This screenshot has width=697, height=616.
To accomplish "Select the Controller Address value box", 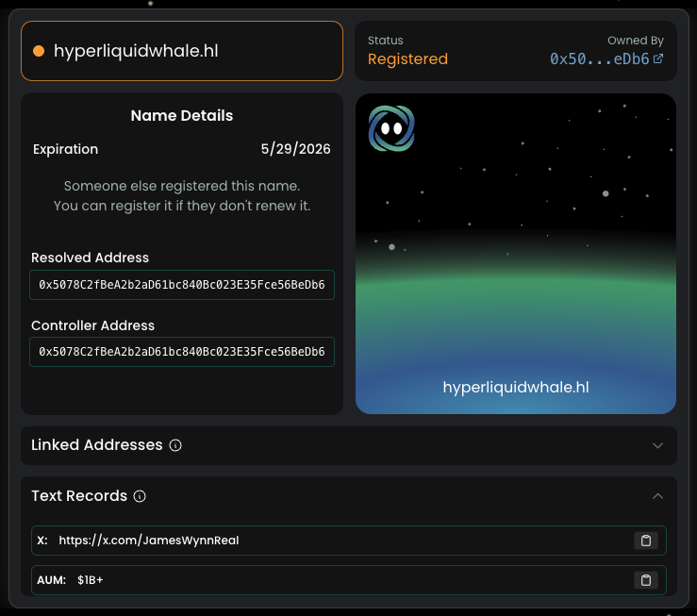I will [x=182, y=352].
